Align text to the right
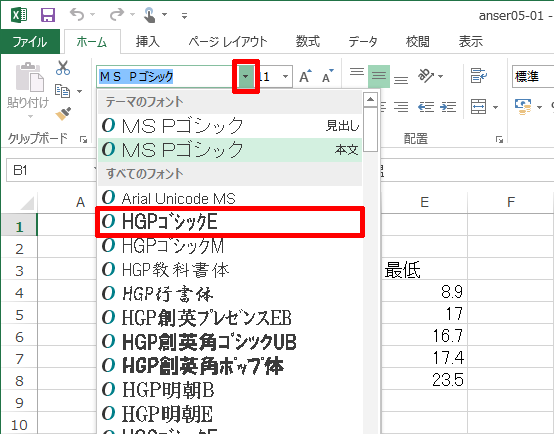Screen dimensions: 554x434 (x=401, y=106)
